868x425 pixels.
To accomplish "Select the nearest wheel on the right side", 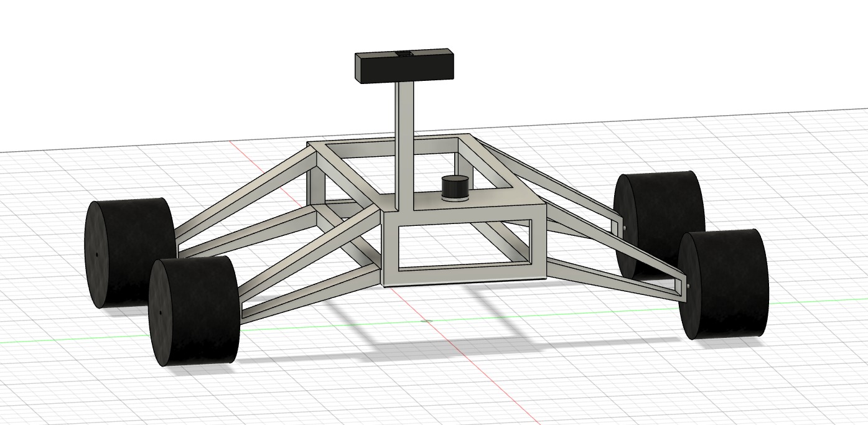I will pos(724,284).
